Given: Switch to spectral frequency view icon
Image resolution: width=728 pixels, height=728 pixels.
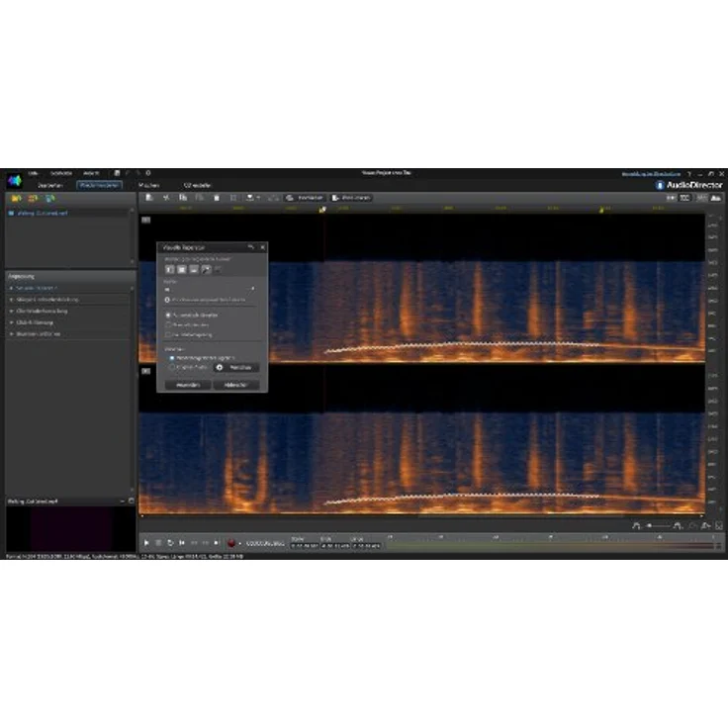Looking at the screenshot, I should click(716, 198).
